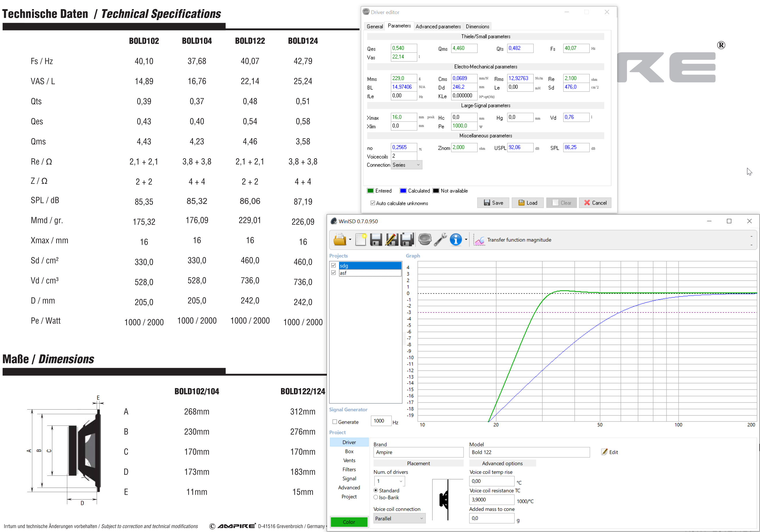Open the Voice coil connection Parallel dropdown
The width and height of the screenshot is (760, 532).
tap(399, 518)
